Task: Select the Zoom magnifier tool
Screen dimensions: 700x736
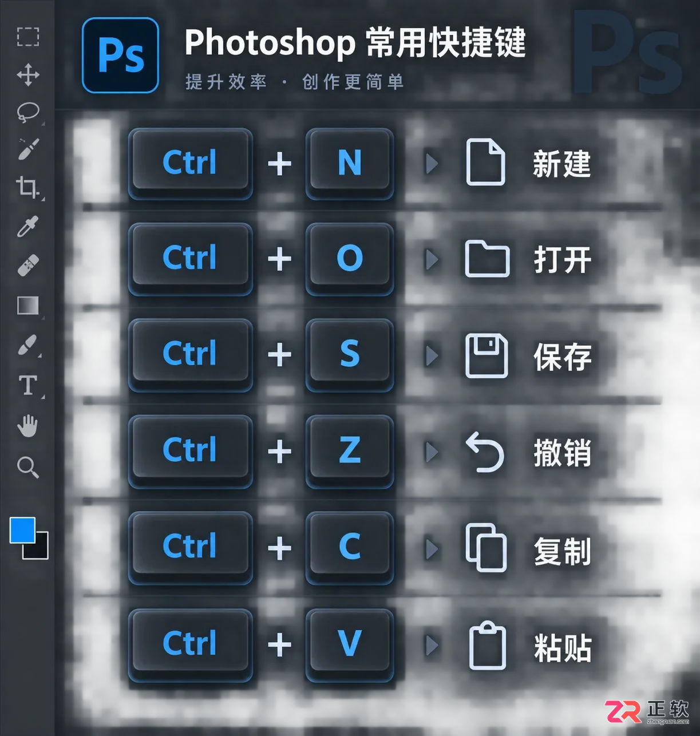Action: [x=28, y=467]
